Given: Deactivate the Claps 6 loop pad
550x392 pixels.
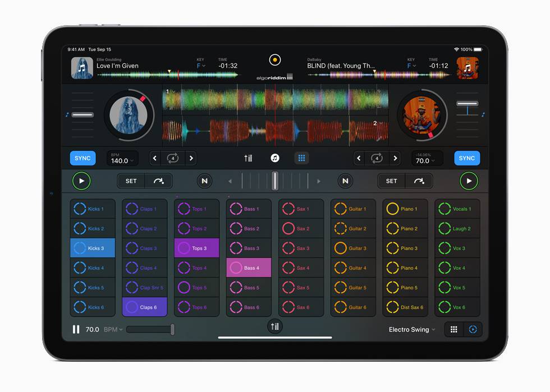Looking at the screenshot, I should (145, 307).
